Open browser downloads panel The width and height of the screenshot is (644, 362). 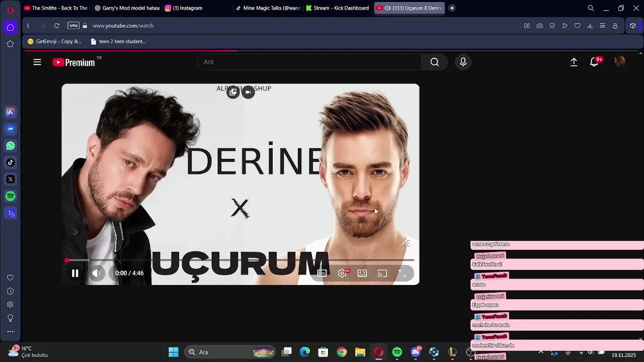pos(590,26)
